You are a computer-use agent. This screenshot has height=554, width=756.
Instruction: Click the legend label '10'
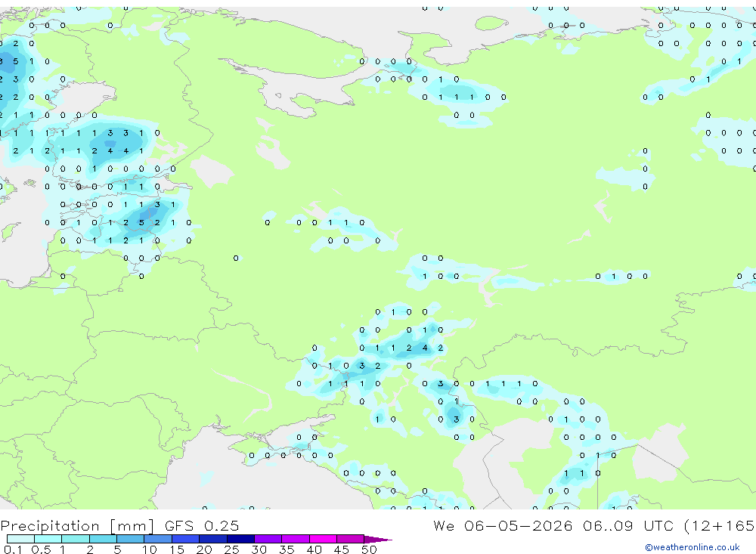pyautogui.click(x=149, y=549)
